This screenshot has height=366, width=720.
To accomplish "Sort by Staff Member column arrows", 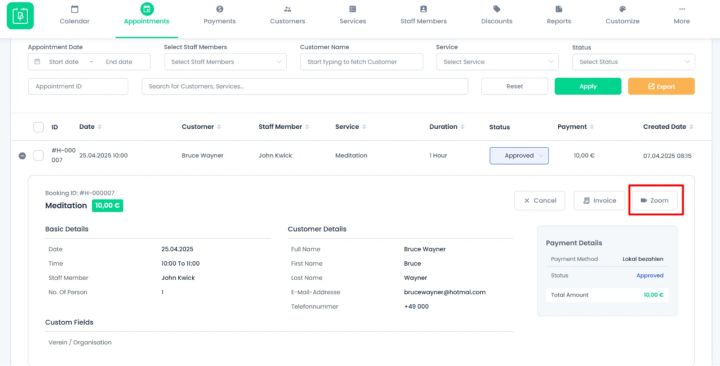I will click(307, 127).
